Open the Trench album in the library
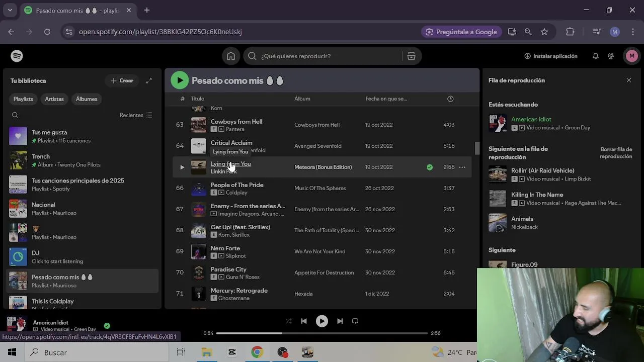644x362 pixels. [83, 160]
